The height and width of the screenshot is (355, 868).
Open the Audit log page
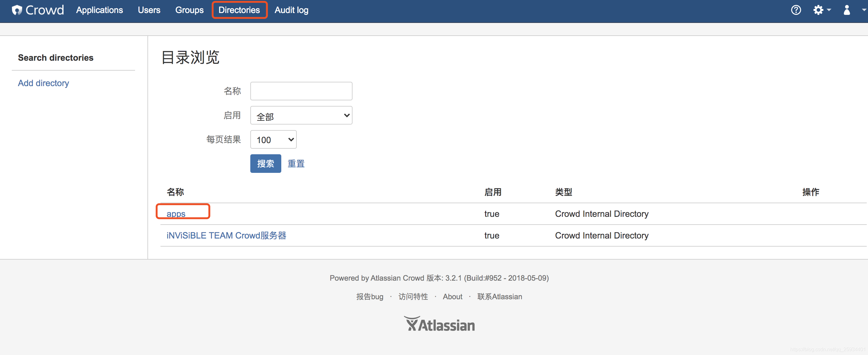tap(292, 10)
